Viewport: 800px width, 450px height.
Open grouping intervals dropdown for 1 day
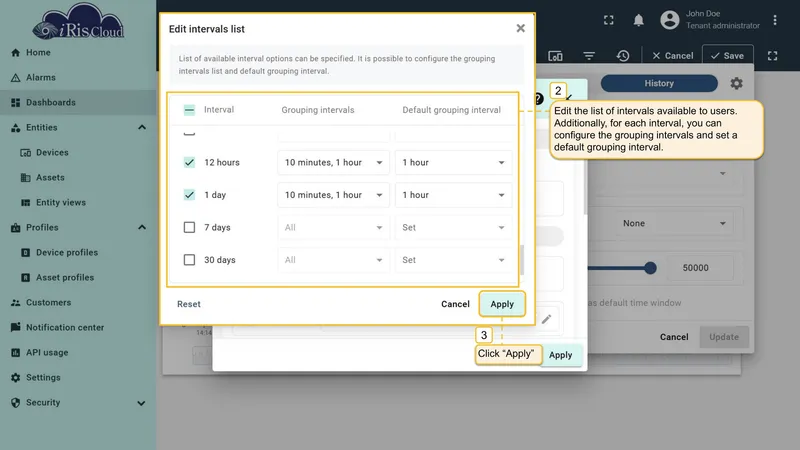pos(334,195)
